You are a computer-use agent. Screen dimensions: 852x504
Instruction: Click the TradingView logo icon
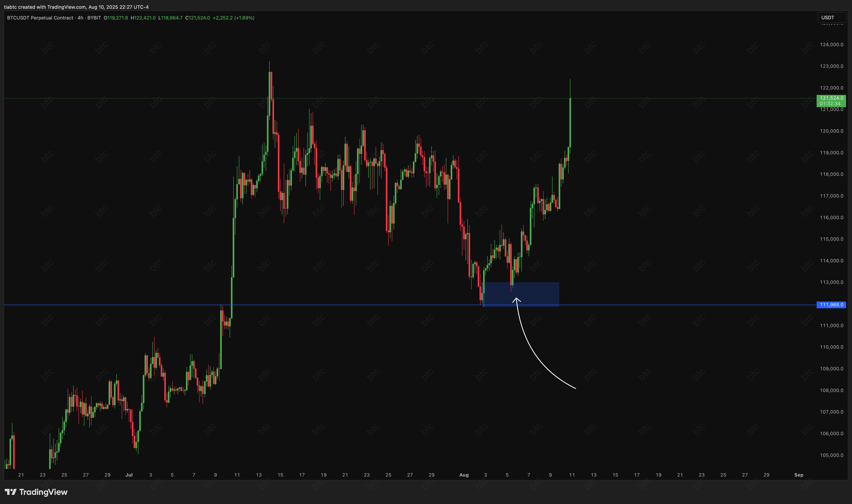coord(10,492)
